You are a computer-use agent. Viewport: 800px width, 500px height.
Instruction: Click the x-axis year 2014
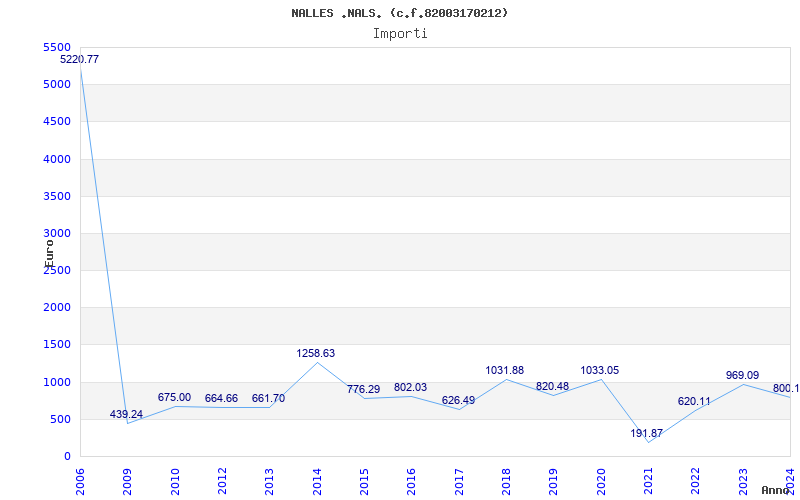coord(317,481)
